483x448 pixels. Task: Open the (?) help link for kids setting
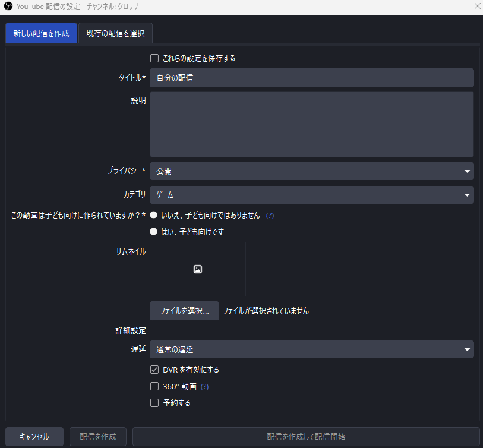(x=270, y=216)
